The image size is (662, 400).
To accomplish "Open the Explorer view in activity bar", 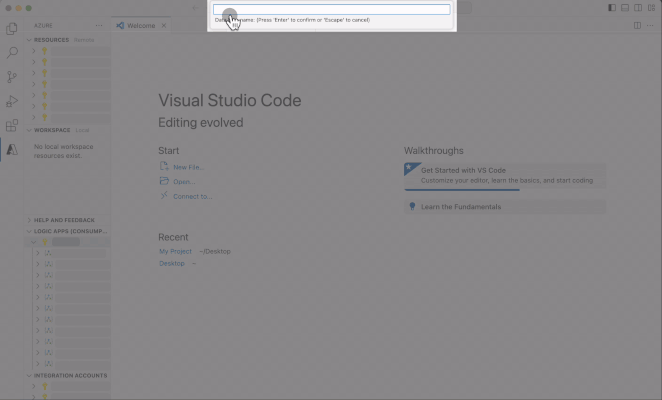I will tap(12, 29).
